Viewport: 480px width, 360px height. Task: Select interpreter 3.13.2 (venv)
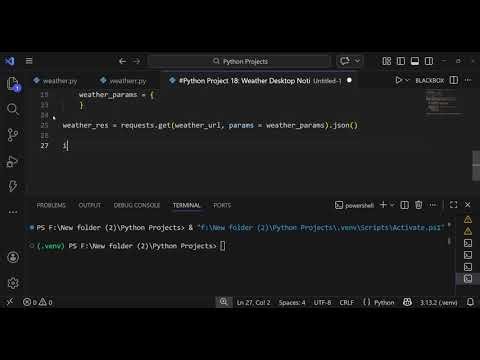pos(439,303)
